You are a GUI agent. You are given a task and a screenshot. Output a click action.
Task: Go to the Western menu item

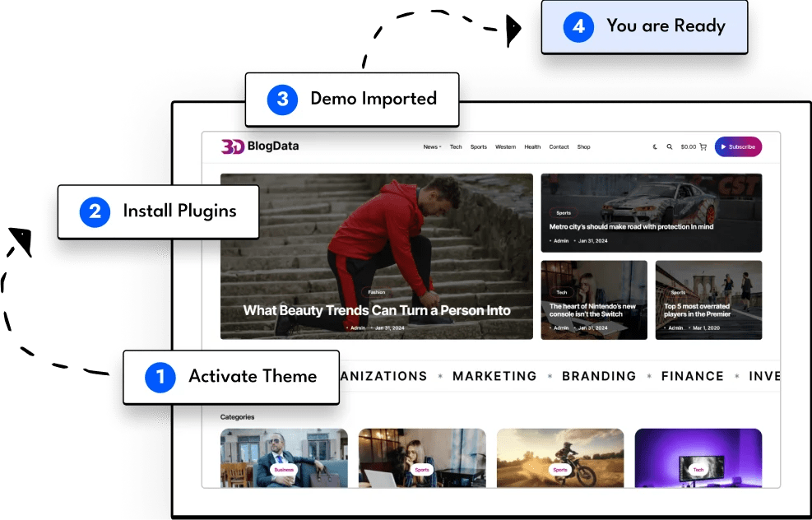pyautogui.click(x=505, y=147)
